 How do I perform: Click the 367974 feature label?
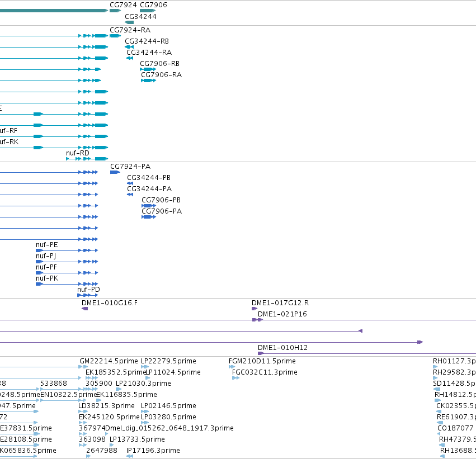click(92, 429)
